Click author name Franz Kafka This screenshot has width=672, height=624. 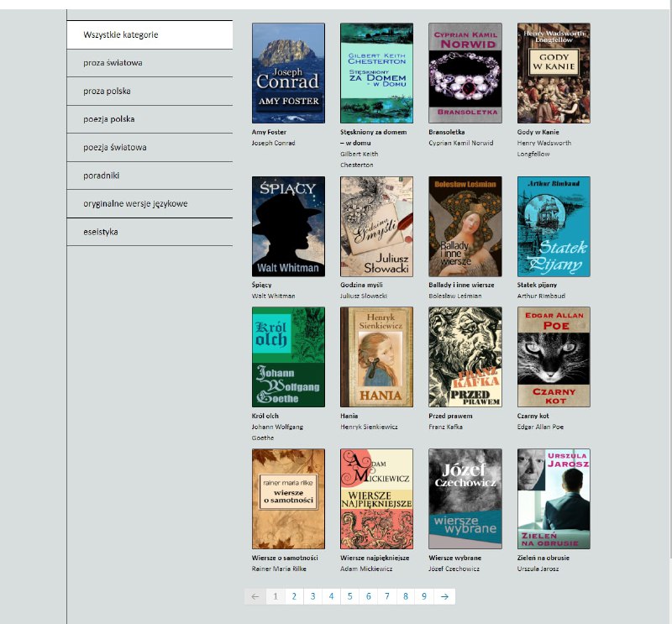[445, 427]
